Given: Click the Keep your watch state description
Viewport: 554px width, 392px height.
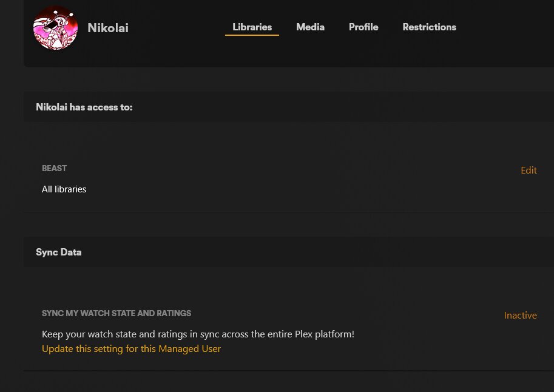Looking at the screenshot, I should [198, 334].
